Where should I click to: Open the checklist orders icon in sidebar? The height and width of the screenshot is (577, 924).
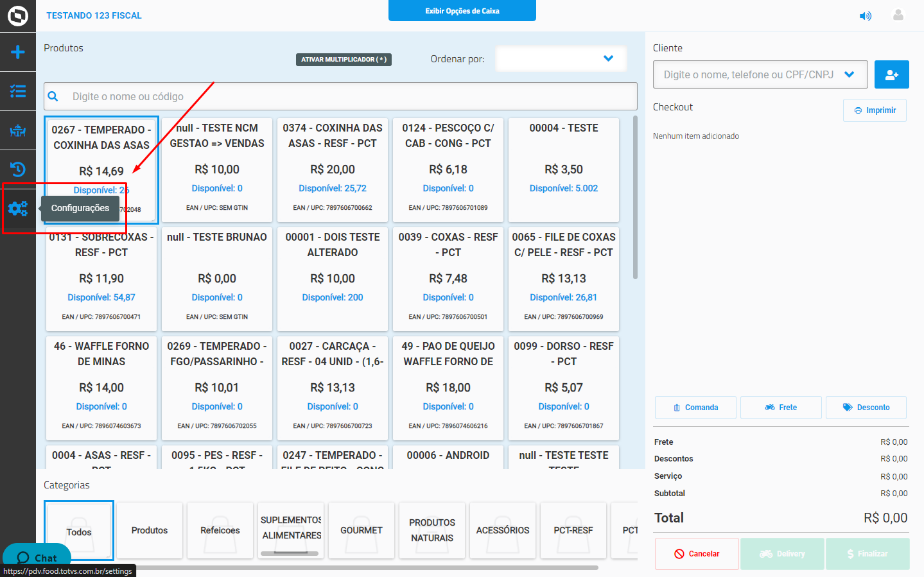18,91
